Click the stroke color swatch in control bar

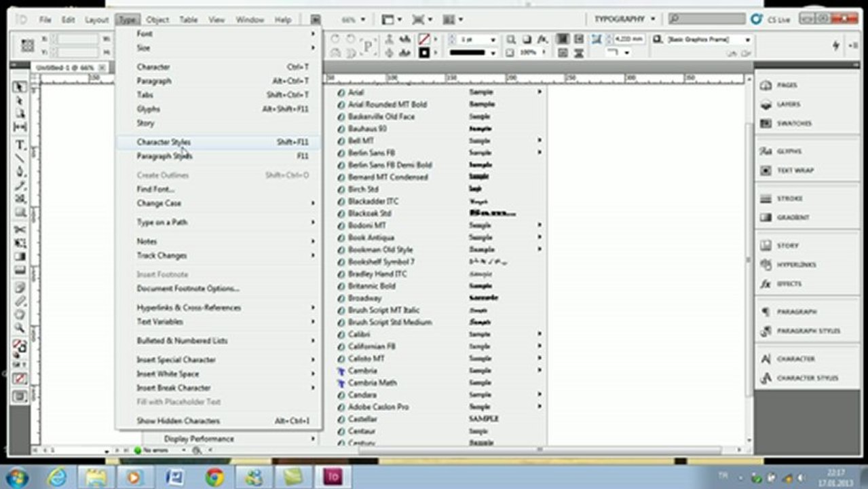tap(424, 39)
